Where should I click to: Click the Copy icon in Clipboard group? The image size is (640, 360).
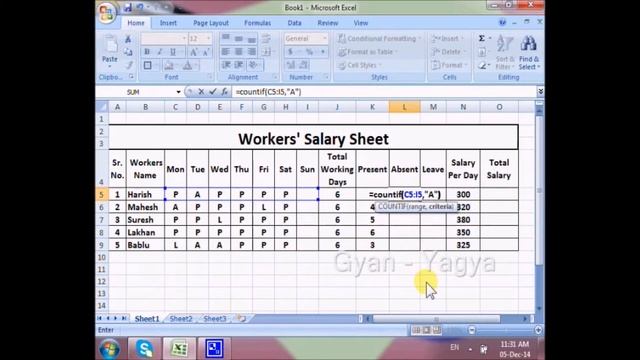[128, 52]
